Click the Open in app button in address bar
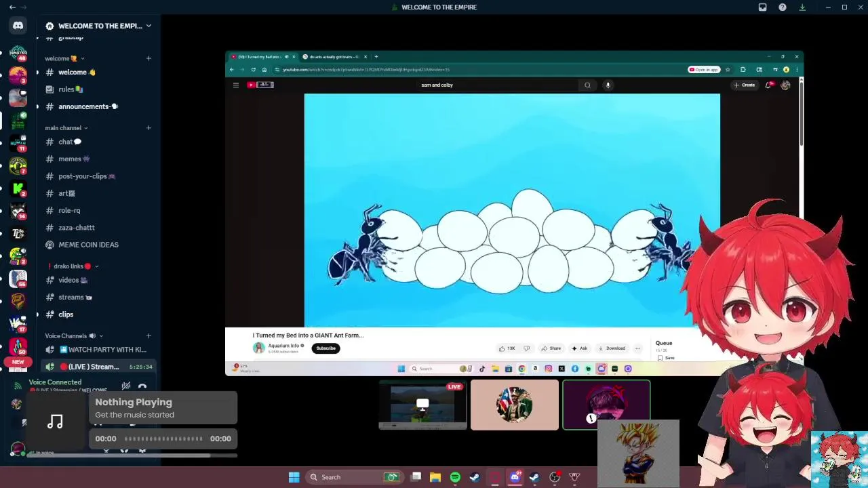The width and height of the screenshot is (868, 488). coord(703,69)
